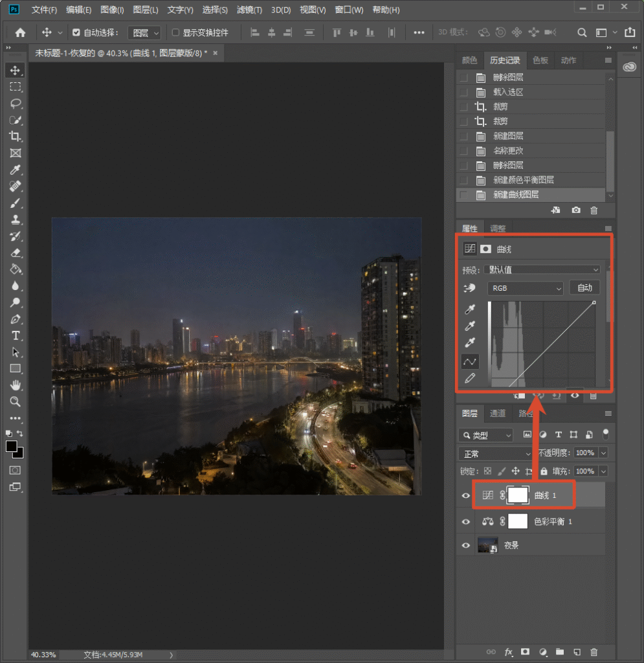Choose the pencil draw-curve tool in Properties
This screenshot has width=644, height=663.
pos(470,378)
